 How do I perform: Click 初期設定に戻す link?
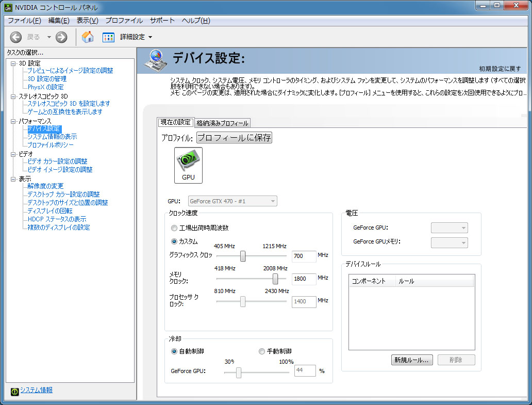(x=500, y=69)
